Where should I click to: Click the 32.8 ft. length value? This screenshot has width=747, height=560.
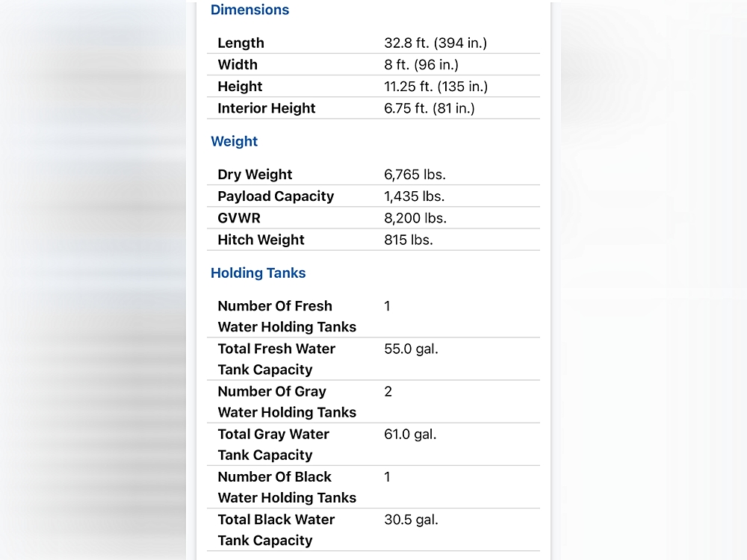pos(435,43)
